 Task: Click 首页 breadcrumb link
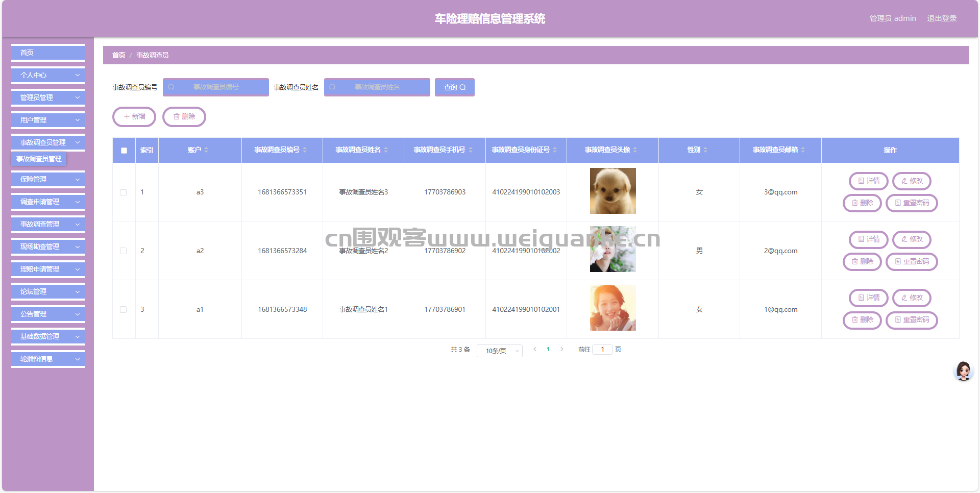click(118, 55)
